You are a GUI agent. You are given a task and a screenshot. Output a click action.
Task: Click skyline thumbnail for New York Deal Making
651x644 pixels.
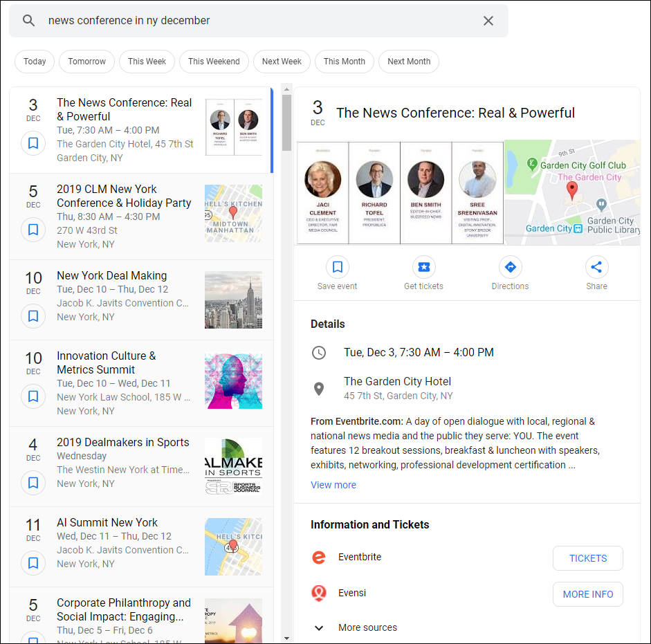click(x=234, y=300)
